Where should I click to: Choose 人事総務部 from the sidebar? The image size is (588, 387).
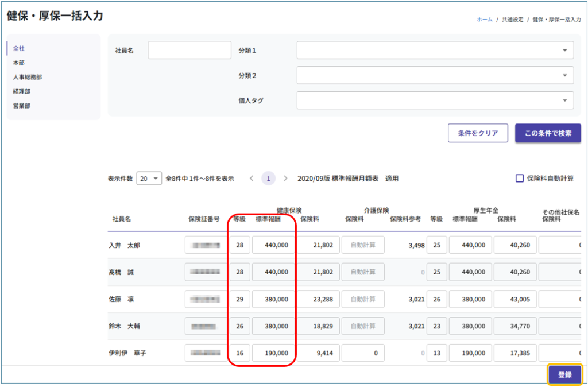(27, 77)
